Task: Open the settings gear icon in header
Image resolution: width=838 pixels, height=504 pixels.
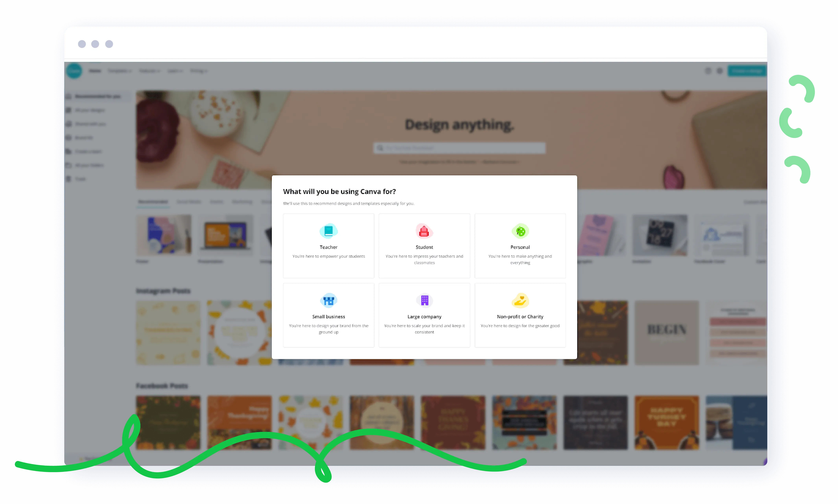Action: click(x=719, y=71)
